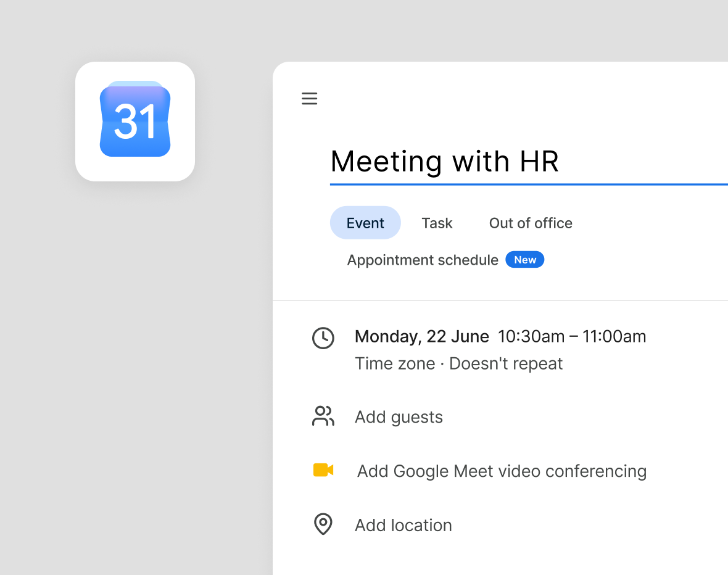Open the Time zone settings link
Image resolution: width=728 pixels, height=575 pixels.
[x=395, y=363]
